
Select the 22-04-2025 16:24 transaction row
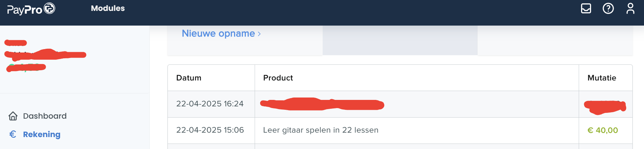(400, 104)
